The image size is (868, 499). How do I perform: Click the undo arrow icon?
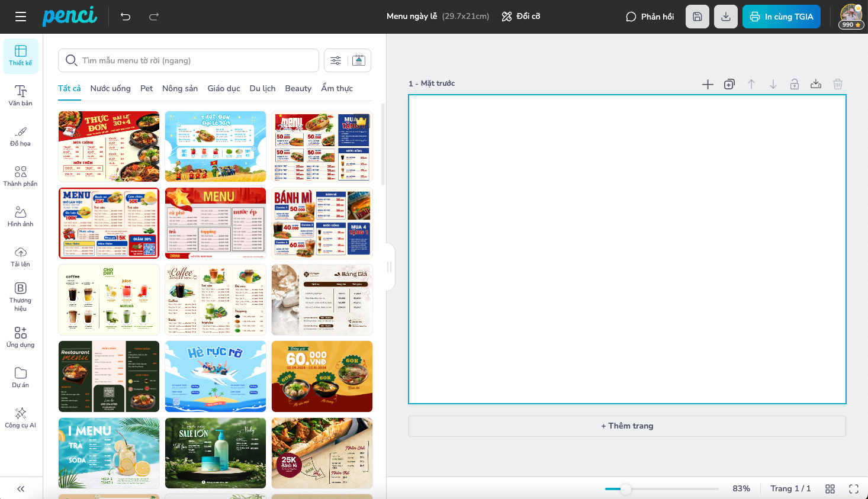coord(126,17)
